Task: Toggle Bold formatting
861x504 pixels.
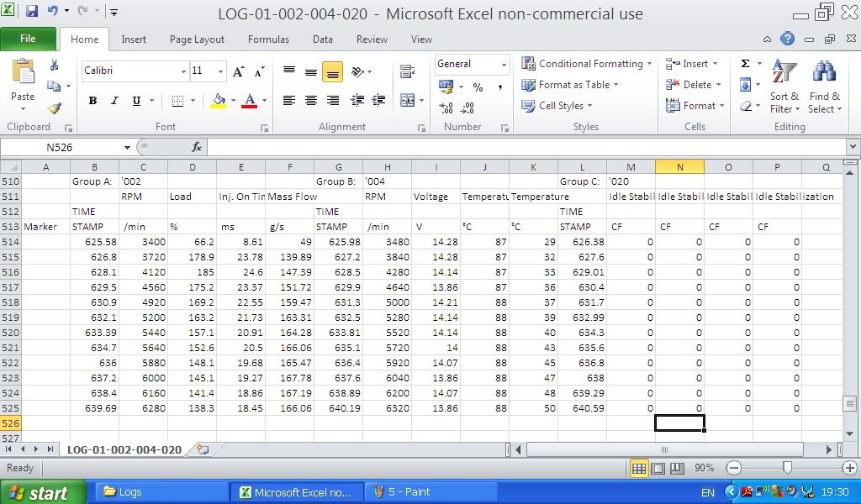Action: [x=92, y=101]
